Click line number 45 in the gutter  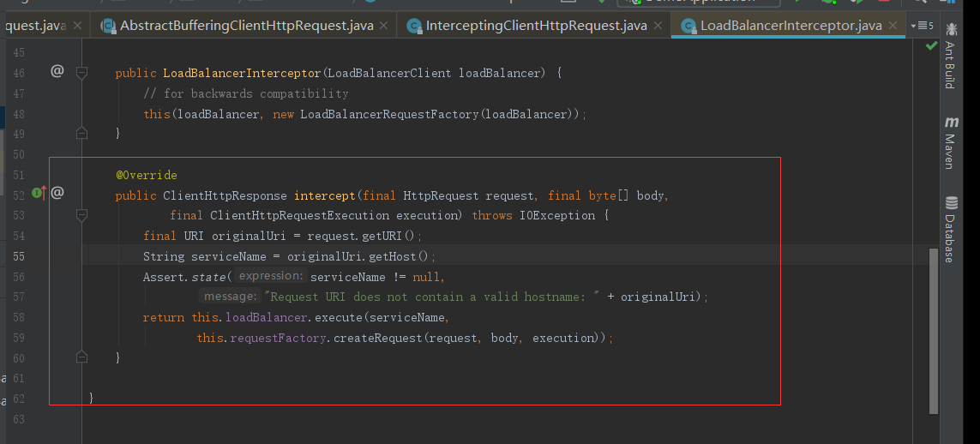(18, 52)
